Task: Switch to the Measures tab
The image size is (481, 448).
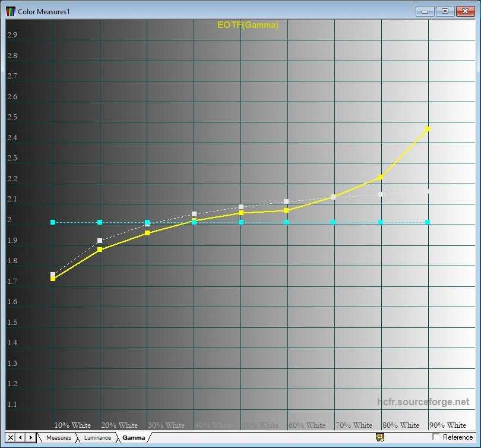Action: (x=58, y=438)
